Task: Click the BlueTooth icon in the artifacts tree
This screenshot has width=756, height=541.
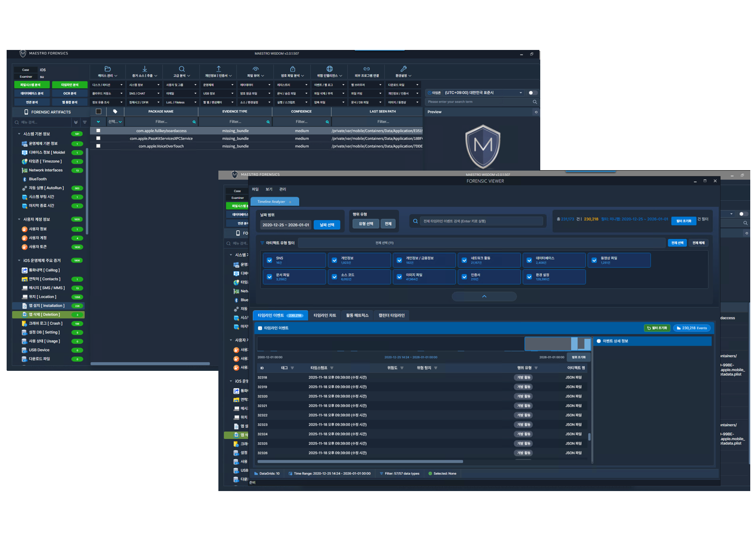Action: tap(25, 179)
